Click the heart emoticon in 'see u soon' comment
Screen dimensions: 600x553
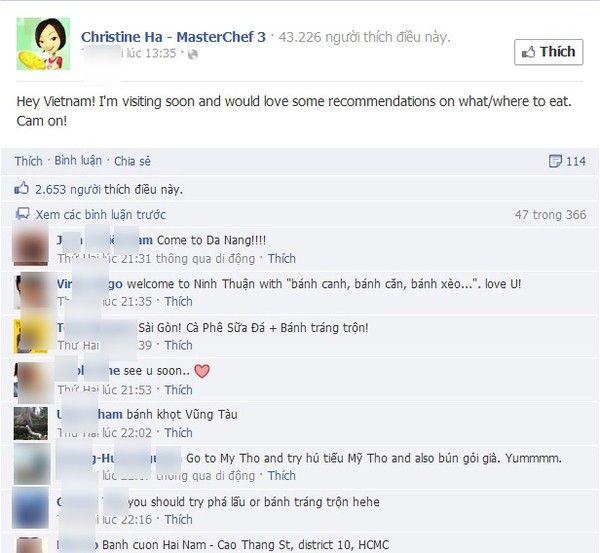(202, 371)
